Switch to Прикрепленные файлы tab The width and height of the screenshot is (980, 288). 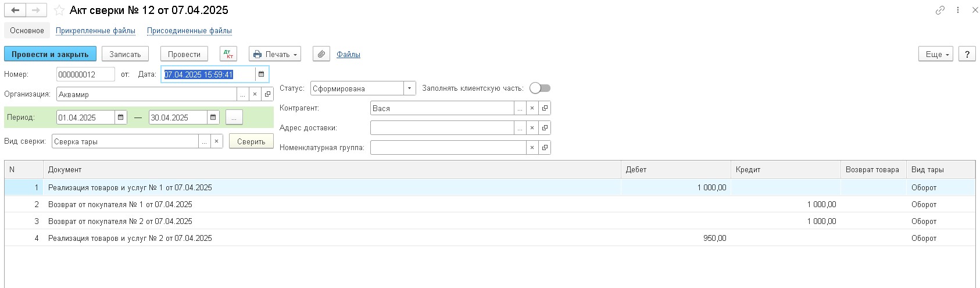coord(96,31)
